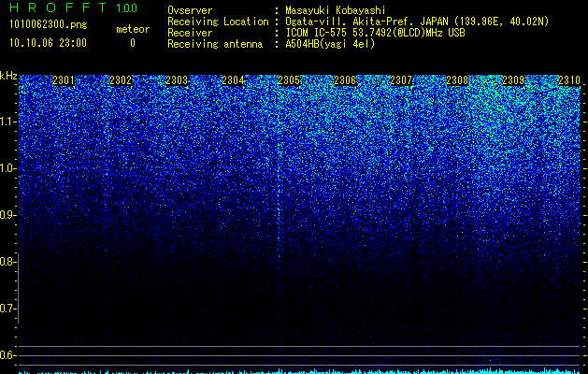Click the 0.9 kHz axis label
This screenshot has height=374, width=588.
pos(7,215)
